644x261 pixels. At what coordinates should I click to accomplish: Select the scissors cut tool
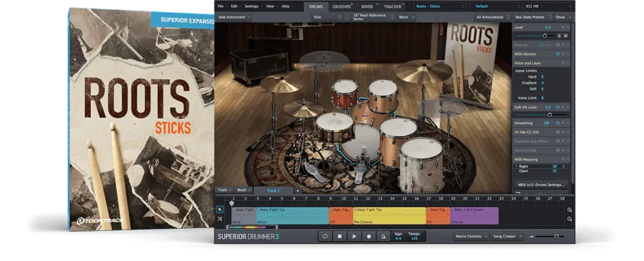pyautogui.click(x=220, y=219)
